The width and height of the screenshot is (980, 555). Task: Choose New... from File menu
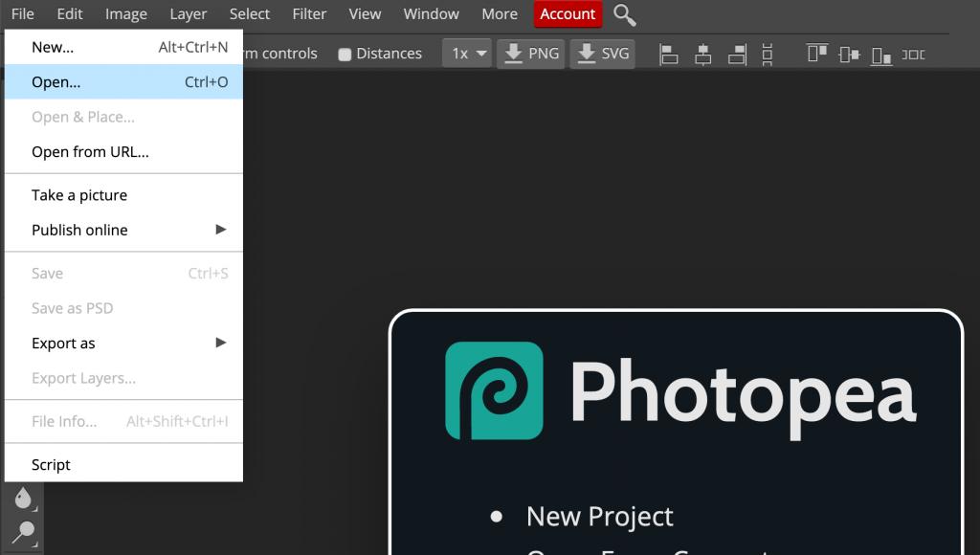pos(123,47)
